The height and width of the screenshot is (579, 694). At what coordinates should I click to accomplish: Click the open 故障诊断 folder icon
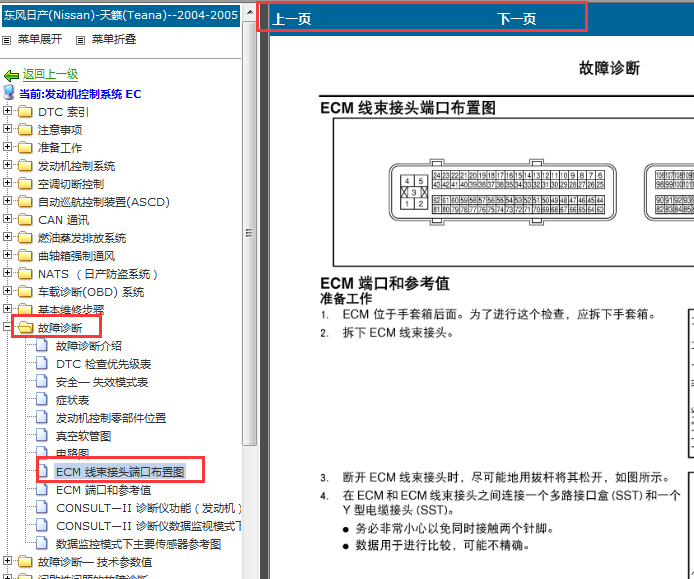coord(25,328)
